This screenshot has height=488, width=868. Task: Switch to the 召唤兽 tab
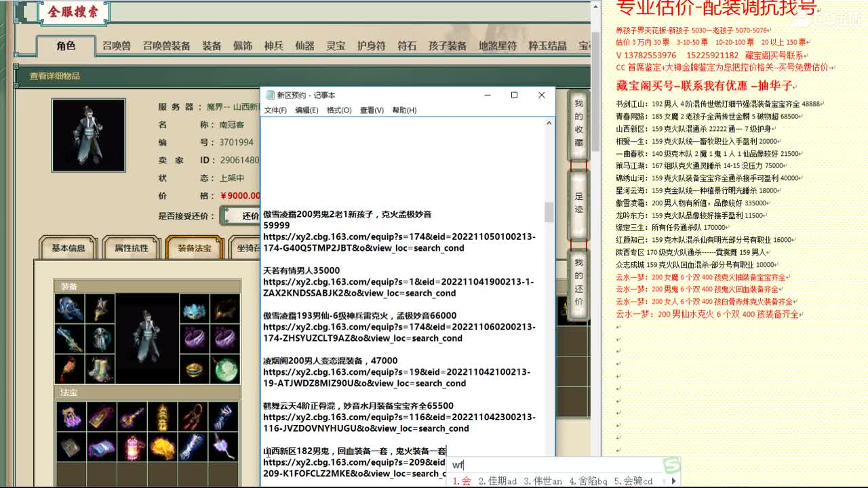point(117,45)
